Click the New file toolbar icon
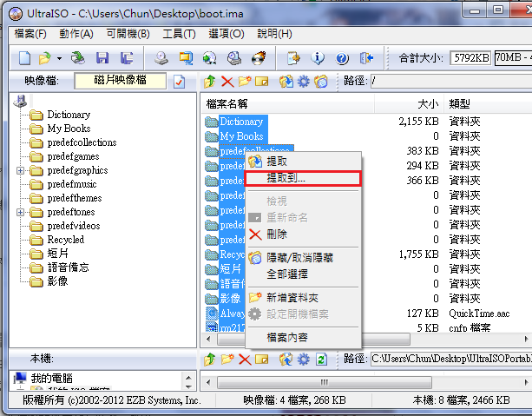 [x=24, y=58]
